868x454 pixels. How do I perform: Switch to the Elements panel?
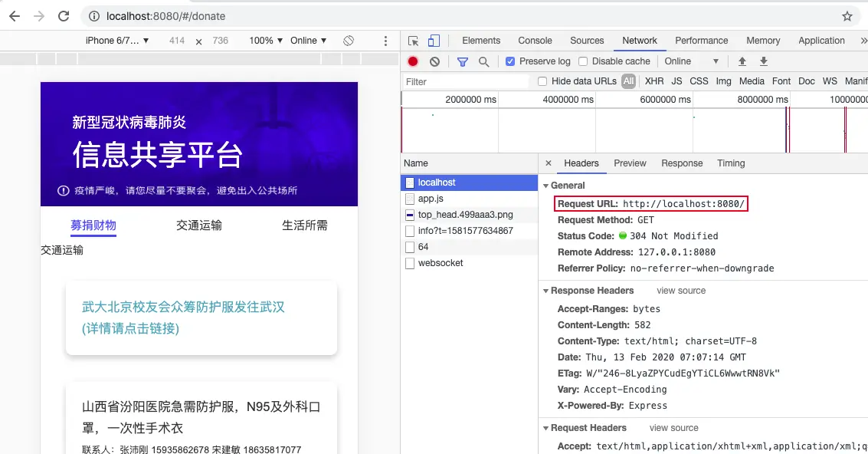481,41
